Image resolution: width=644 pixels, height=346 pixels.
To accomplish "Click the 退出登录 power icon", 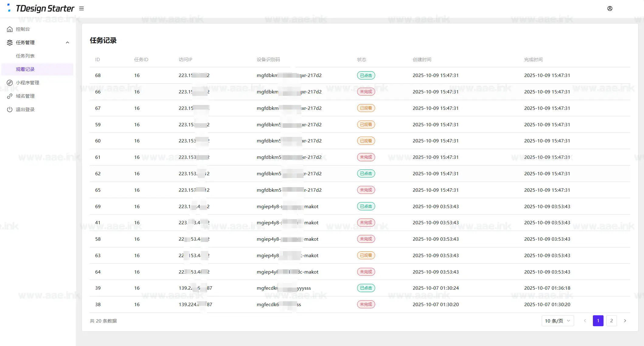I will pyautogui.click(x=10, y=110).
